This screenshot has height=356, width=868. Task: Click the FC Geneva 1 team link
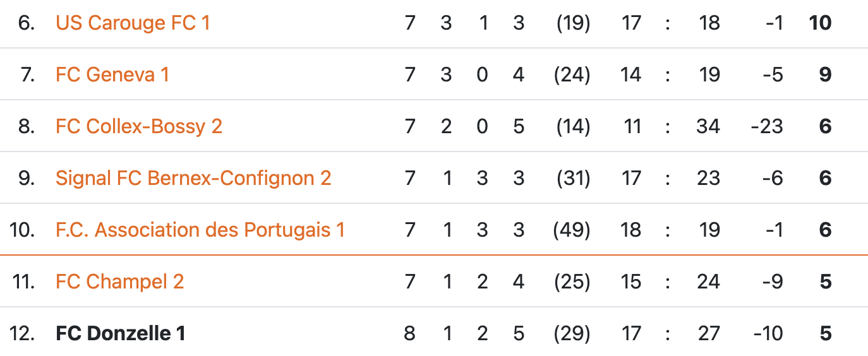pyautogui.click(x=112, y=75)
